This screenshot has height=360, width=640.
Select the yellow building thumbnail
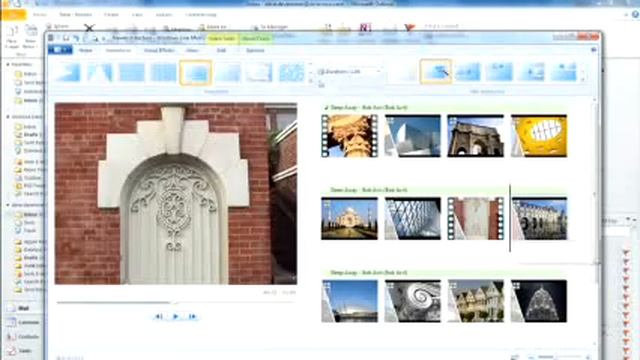pos(539,136)
